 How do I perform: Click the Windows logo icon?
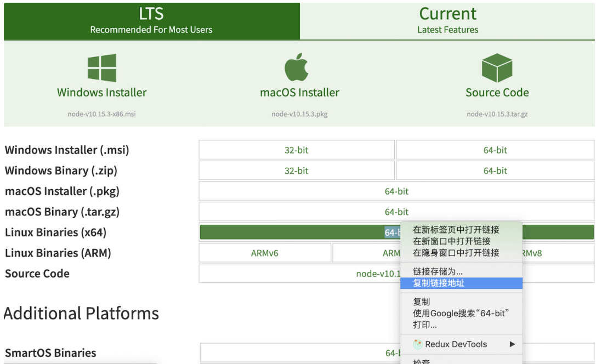102,68
